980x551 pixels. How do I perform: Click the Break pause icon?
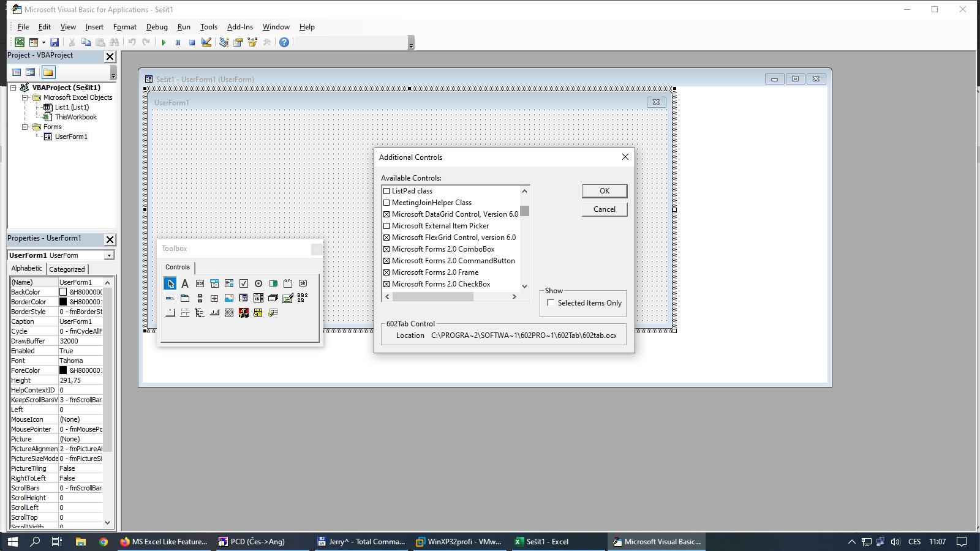click(178, 42)
